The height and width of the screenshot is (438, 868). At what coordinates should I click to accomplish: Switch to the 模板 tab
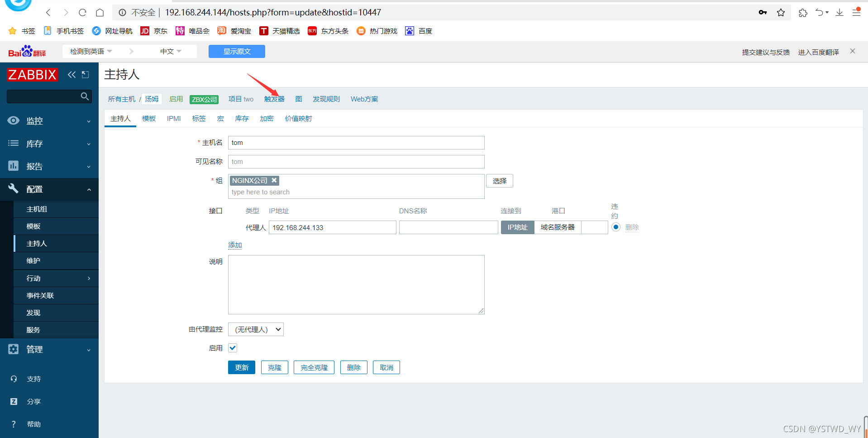point(149,118)
